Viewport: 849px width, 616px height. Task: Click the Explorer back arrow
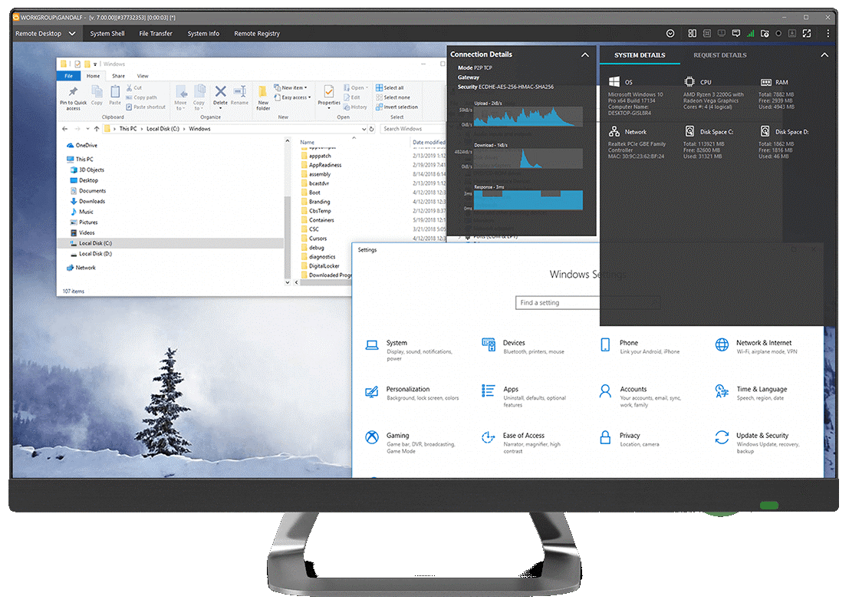pyautogui.click(x=65, y=129)
